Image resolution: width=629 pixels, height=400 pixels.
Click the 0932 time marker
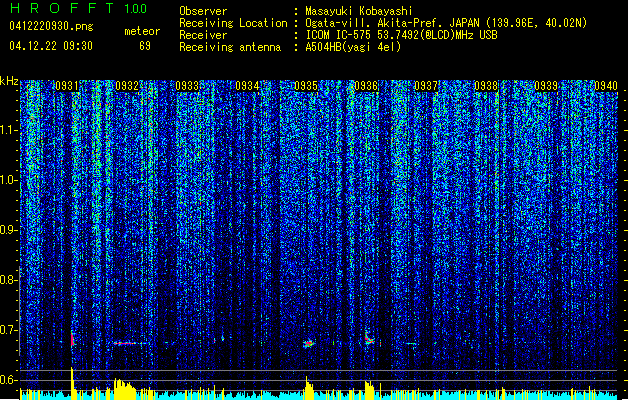(127, 86)
